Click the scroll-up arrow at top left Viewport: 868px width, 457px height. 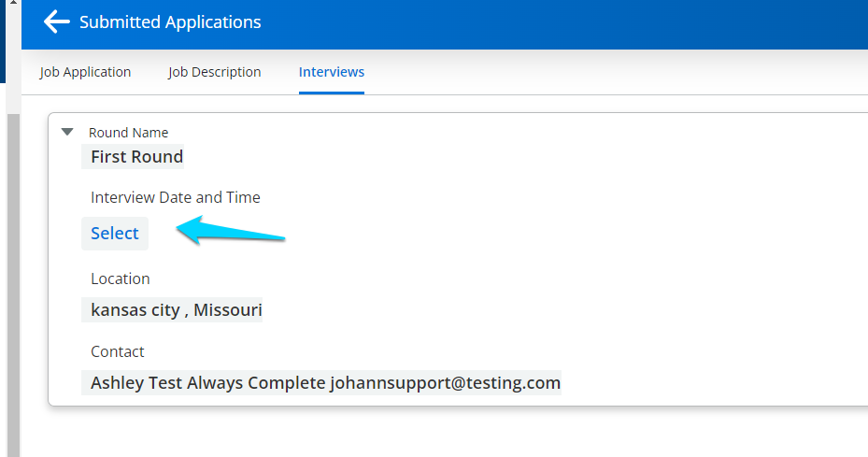click(11, 5)
